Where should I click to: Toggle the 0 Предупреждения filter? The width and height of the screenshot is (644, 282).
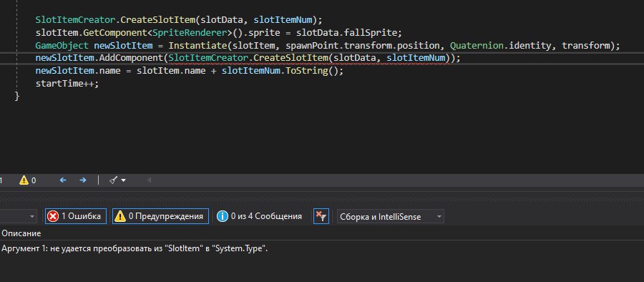click(160, 216)
